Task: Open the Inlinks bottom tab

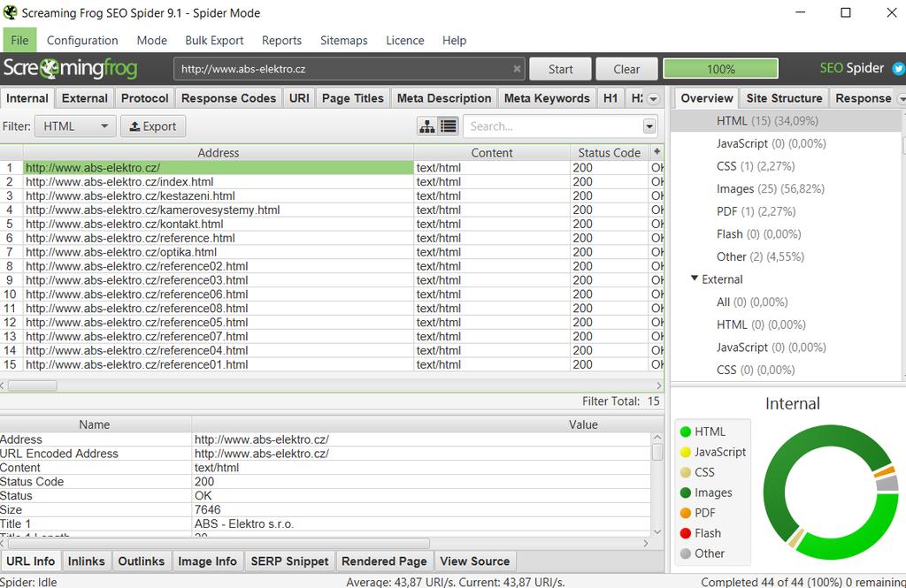Action: [87, 561]
